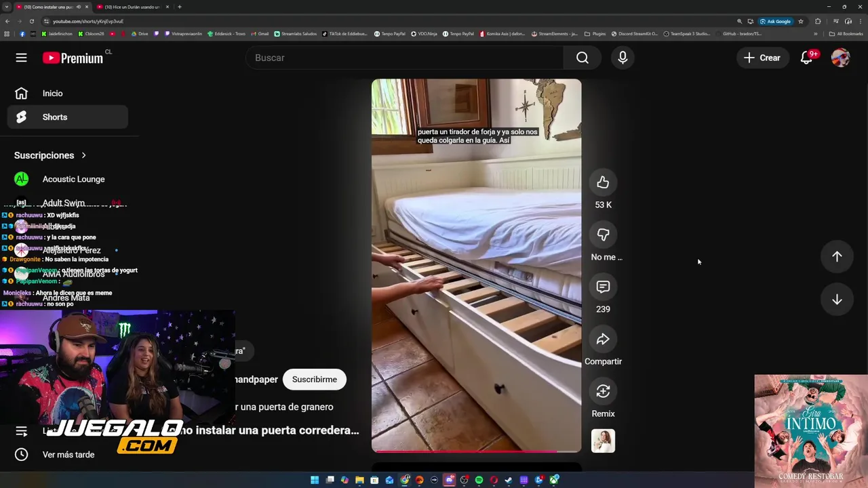
Task: Open Adult Swim subscription channel
Action: [x=68, y=203]
